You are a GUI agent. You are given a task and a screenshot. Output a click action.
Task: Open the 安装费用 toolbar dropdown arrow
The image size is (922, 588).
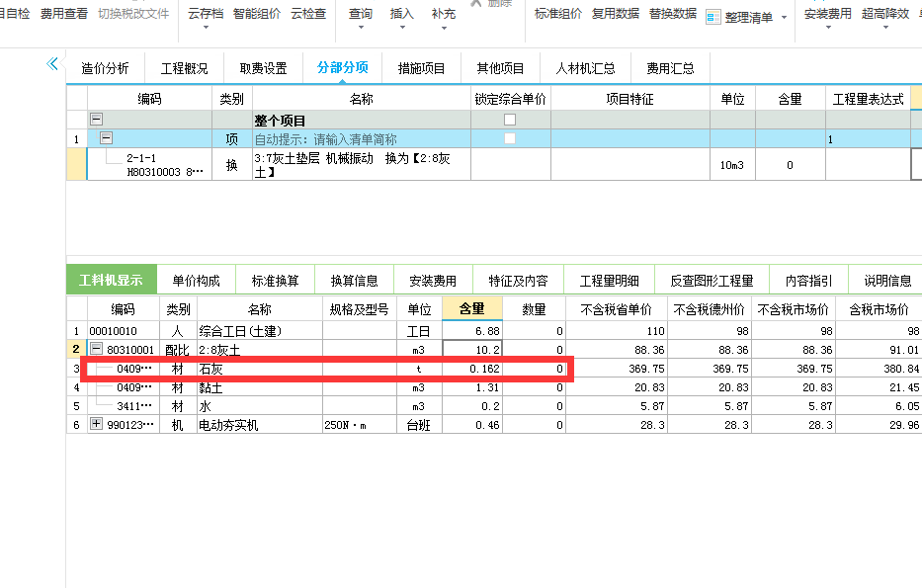[828, 28]
